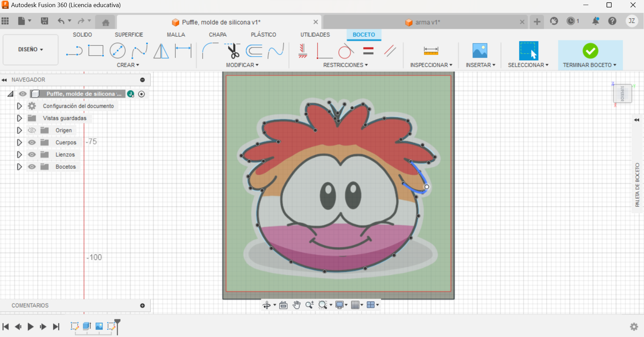The width and height of the screenshot is (644, 337).
Task: Collapse the NAVEGADOR panel
Action: pyautogui.click(x=4, y=80)
